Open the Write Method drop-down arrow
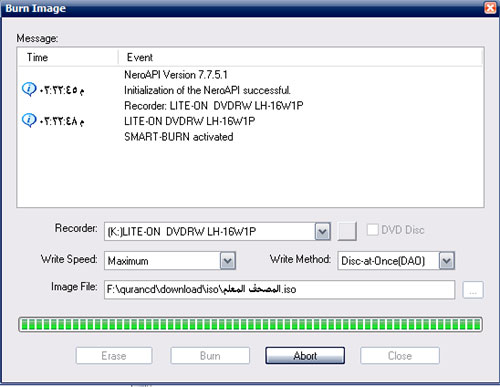Viewport: 500px width, 387px height. 447,261
